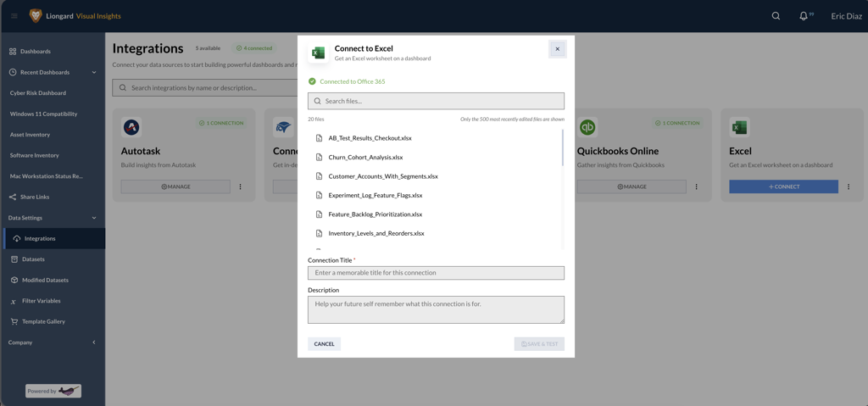Click the 4 connected badge

[x=254, y=48]
